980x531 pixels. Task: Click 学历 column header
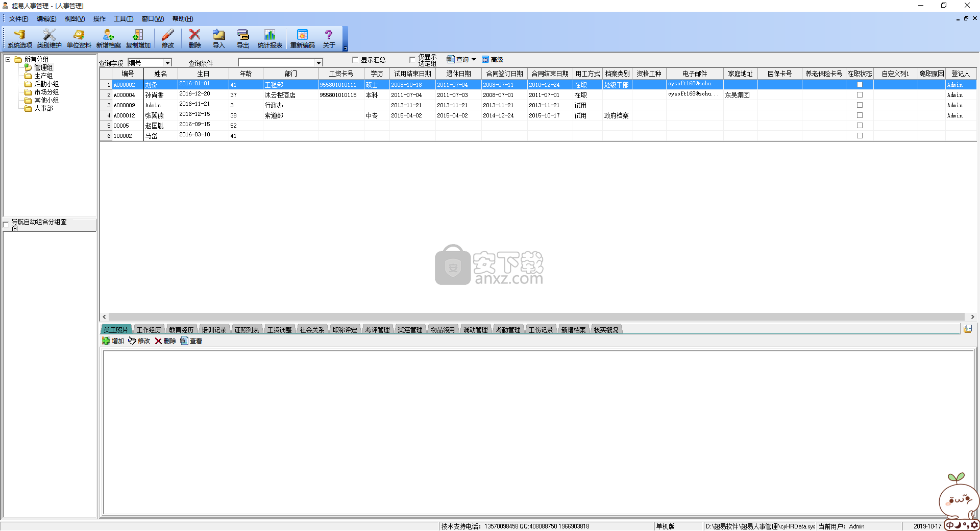coord(377,74)
